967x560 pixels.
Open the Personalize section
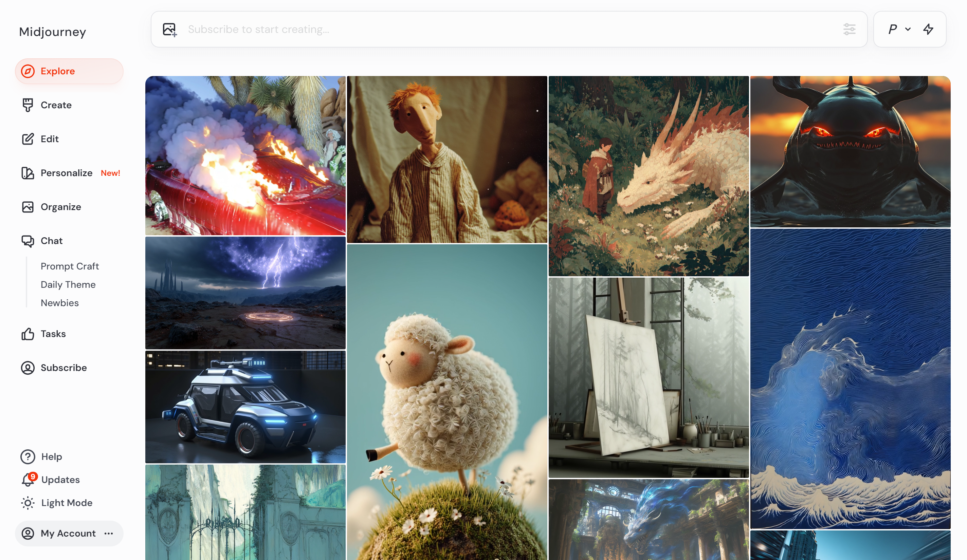point(66,173)
